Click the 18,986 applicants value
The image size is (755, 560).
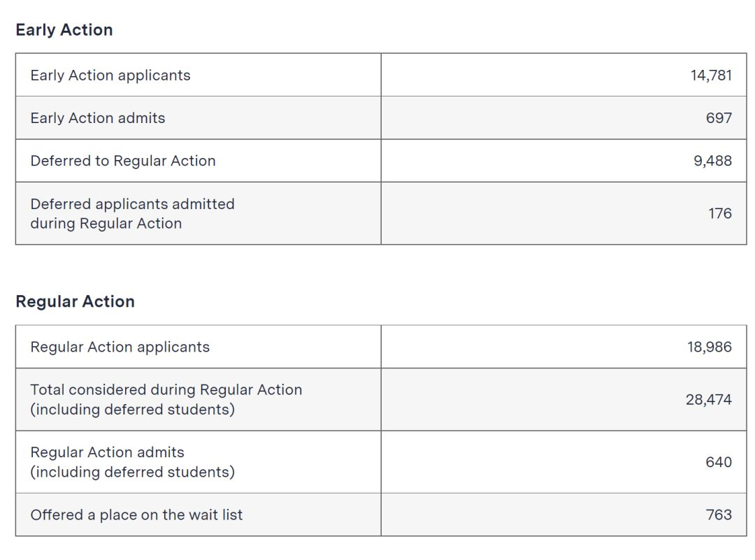tap(710, 347)
